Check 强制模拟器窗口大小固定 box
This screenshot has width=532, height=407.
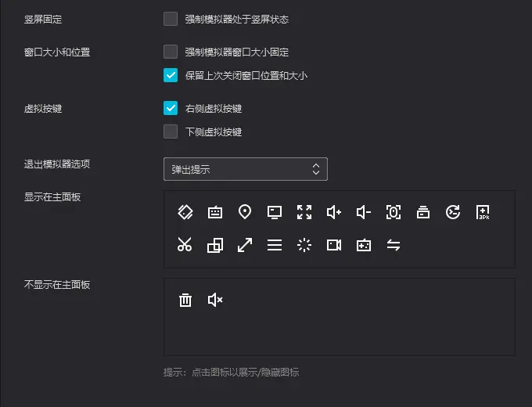pyautogui.click(x=171, y=52)
